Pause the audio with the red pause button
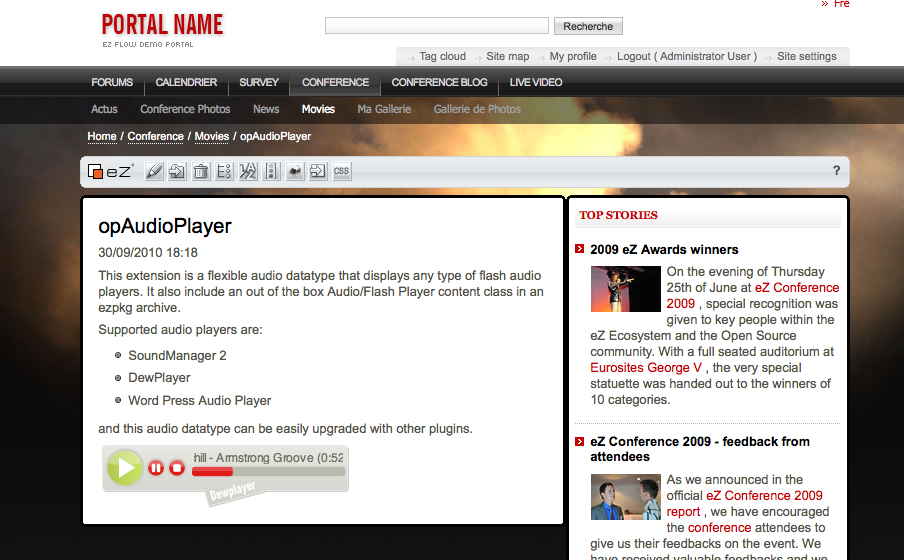This screenshot has height=560, width=904. click(x=156, y=467)
